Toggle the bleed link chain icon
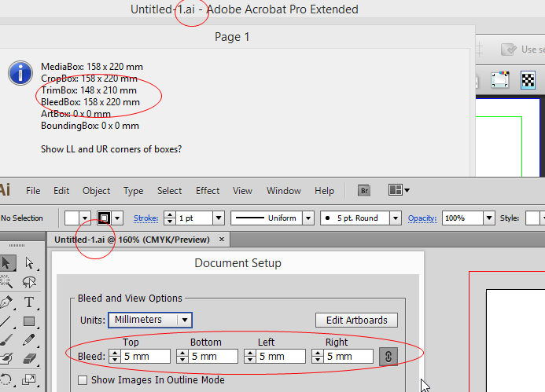Image resolution: width=545 pixels, height=392 pixels. point(388,357)
